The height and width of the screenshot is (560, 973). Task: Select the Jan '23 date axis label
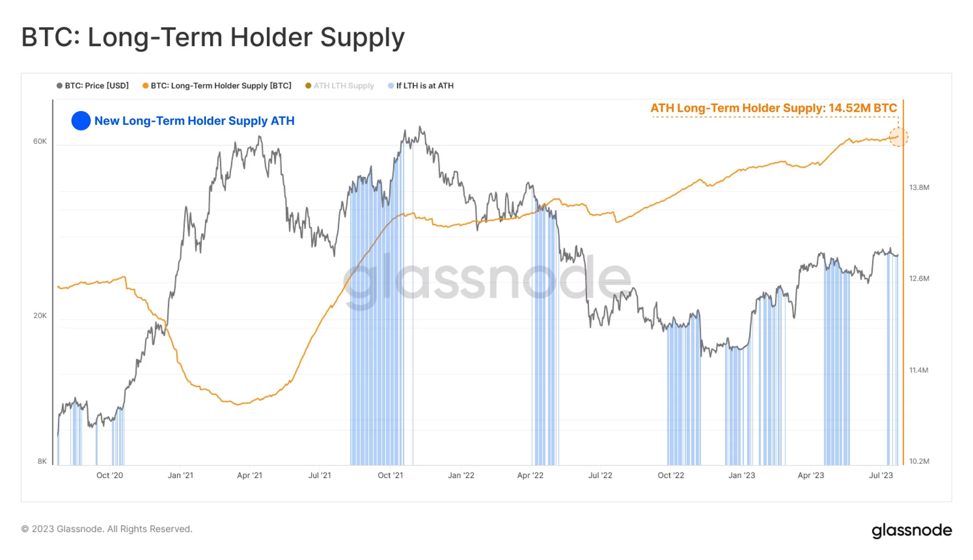point(741,475)
